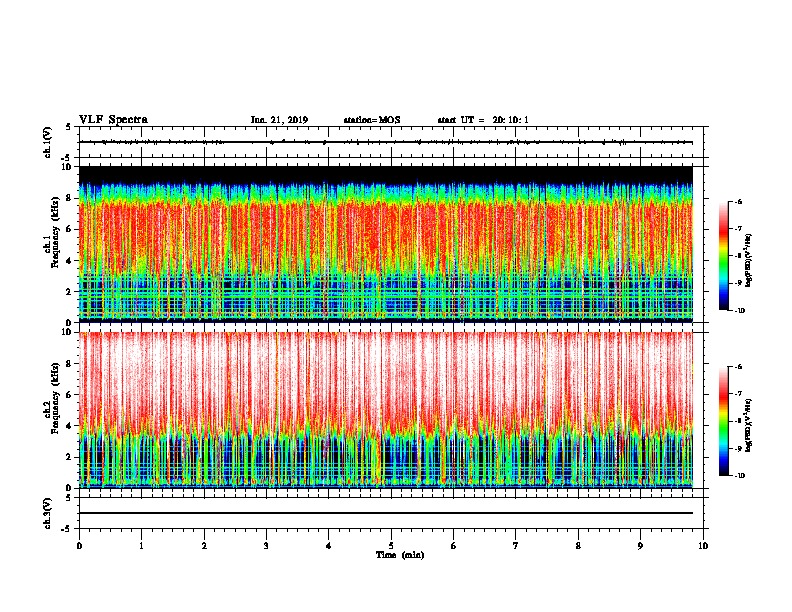Click the "Time (min)" x-axis label
Screen dimensions: 792x612
point(400,555)
